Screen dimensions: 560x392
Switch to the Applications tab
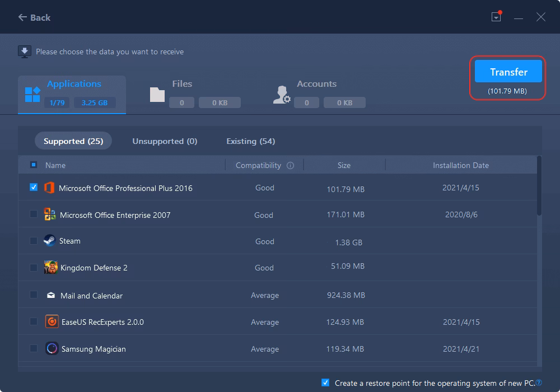tap(72, 95)
